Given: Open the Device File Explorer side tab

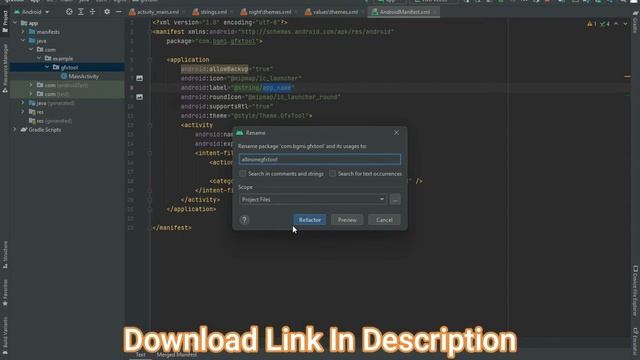Looking at the screenshot, I should [635, 291].
